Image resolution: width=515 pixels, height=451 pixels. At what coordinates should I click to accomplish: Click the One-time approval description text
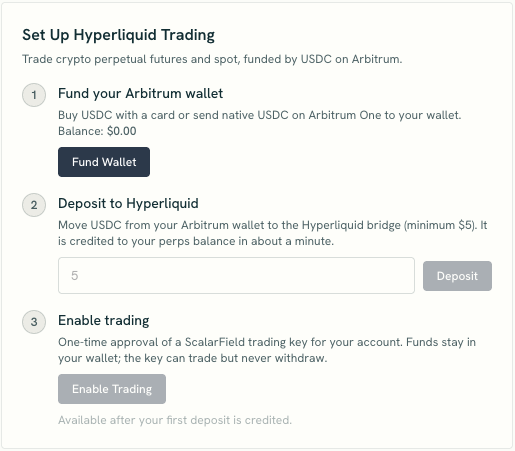coord(267,350)
